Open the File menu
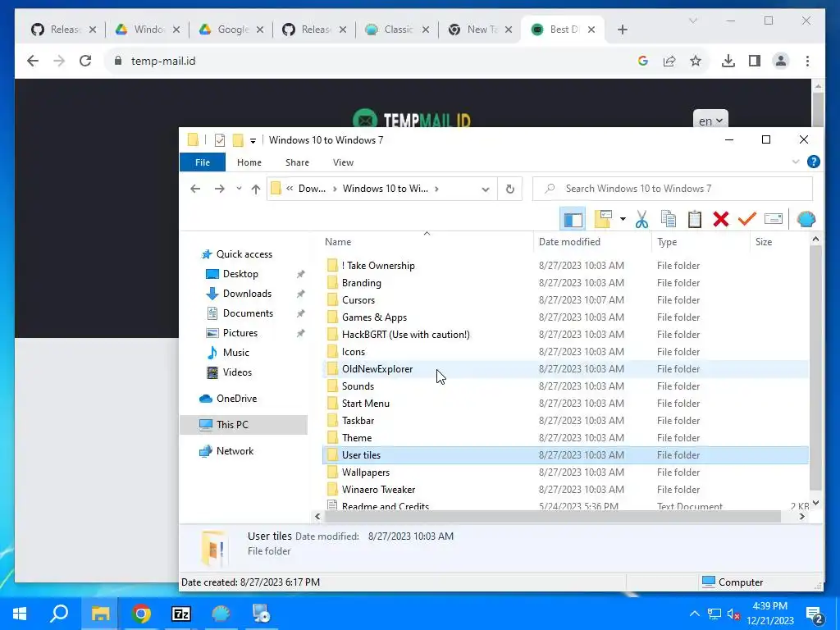The width and height of the screenshot is (840, 630). pyautogui.click(x=203, y=162)
